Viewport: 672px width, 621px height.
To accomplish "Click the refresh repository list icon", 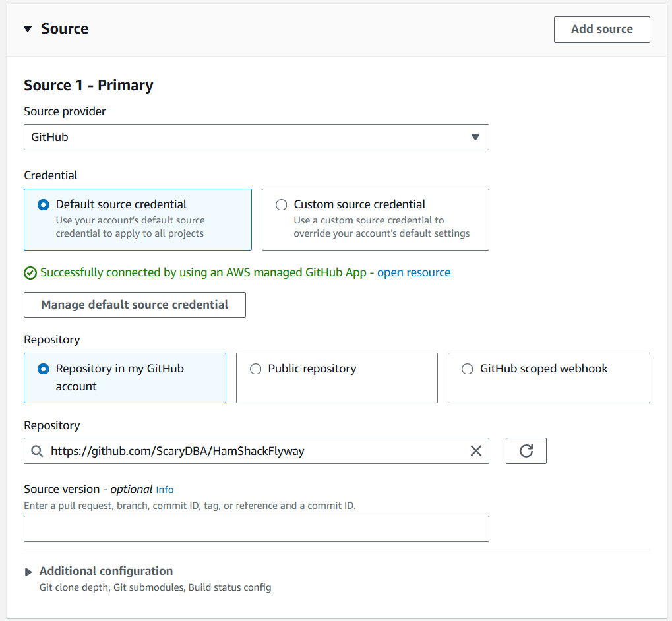I will (526, 451).
